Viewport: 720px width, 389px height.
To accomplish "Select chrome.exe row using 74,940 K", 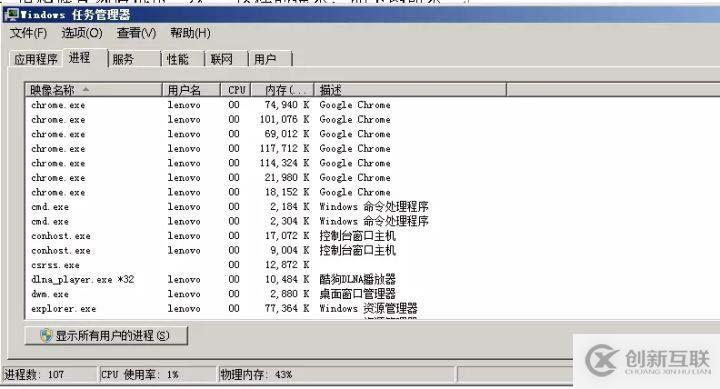I will [373, 105].
